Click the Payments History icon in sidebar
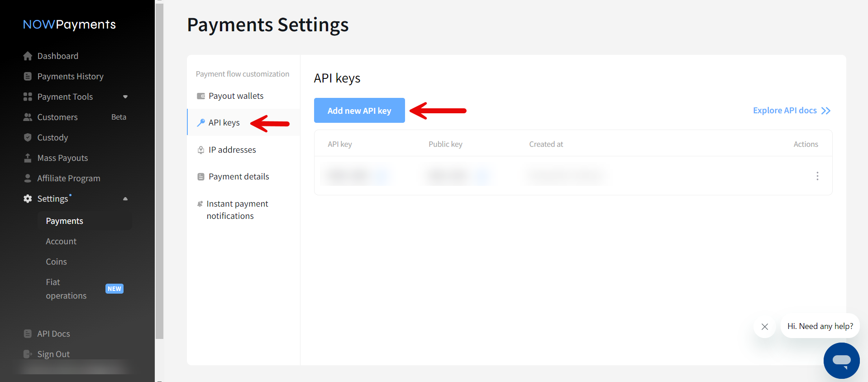The image size is (868, 382). [x=28, y=76]
